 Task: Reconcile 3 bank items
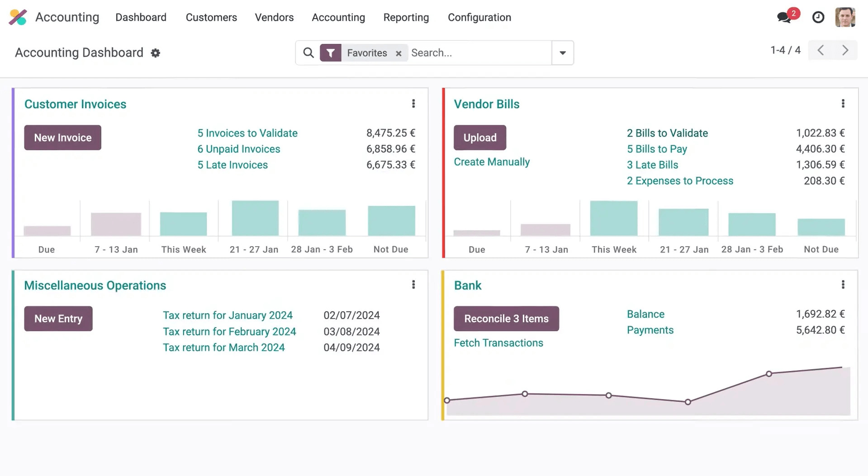[506, 319]
